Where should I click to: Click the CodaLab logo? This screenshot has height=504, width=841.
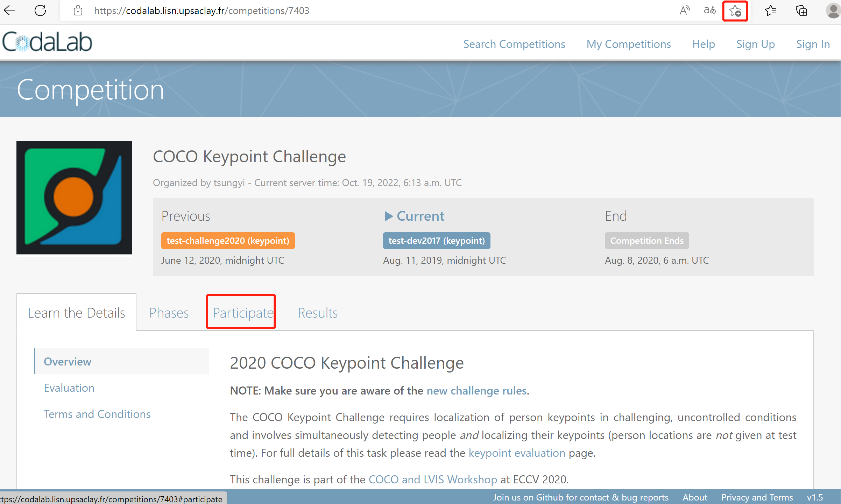[47, 42]
